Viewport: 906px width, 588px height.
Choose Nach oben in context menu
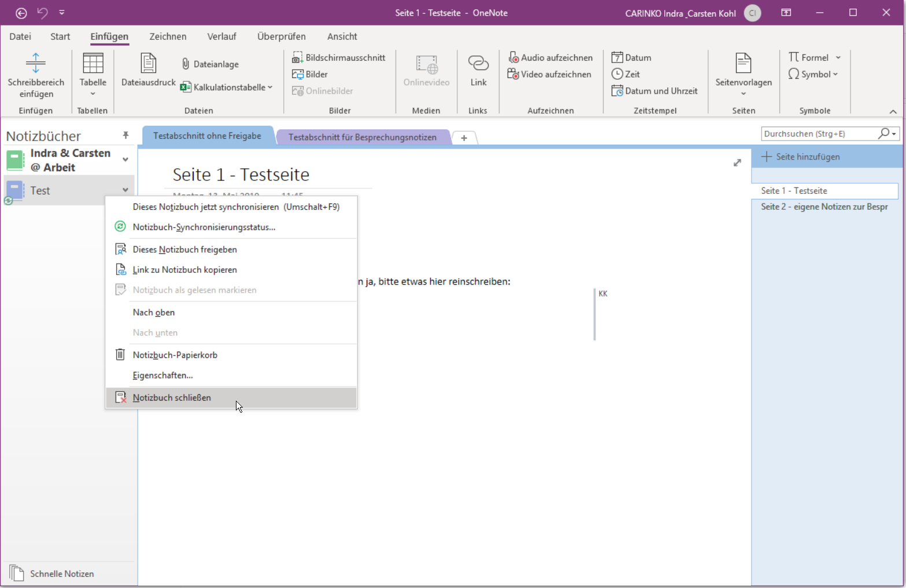click(231, 312)
